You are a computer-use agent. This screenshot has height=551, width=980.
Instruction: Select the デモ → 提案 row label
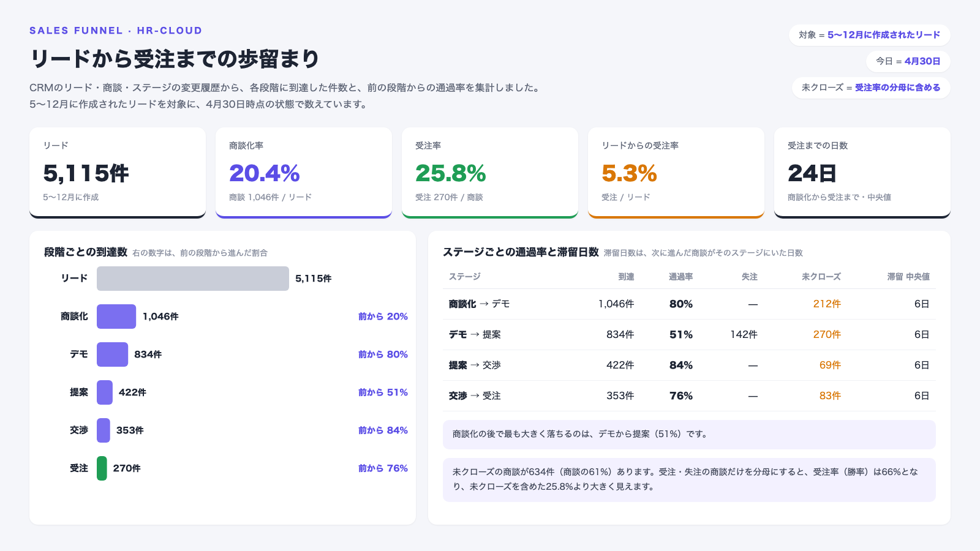click(x=475, y=335)
